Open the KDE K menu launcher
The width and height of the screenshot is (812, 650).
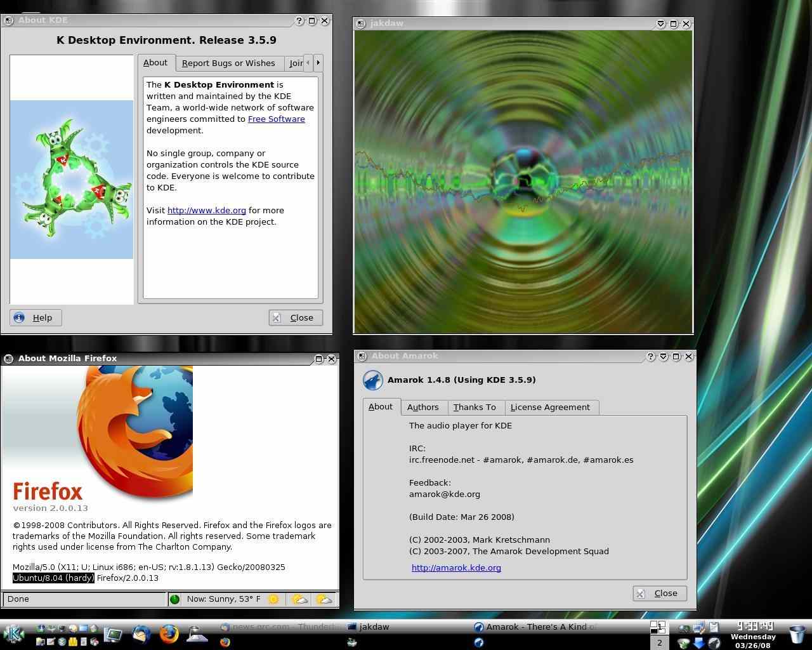tap(14, 633)
